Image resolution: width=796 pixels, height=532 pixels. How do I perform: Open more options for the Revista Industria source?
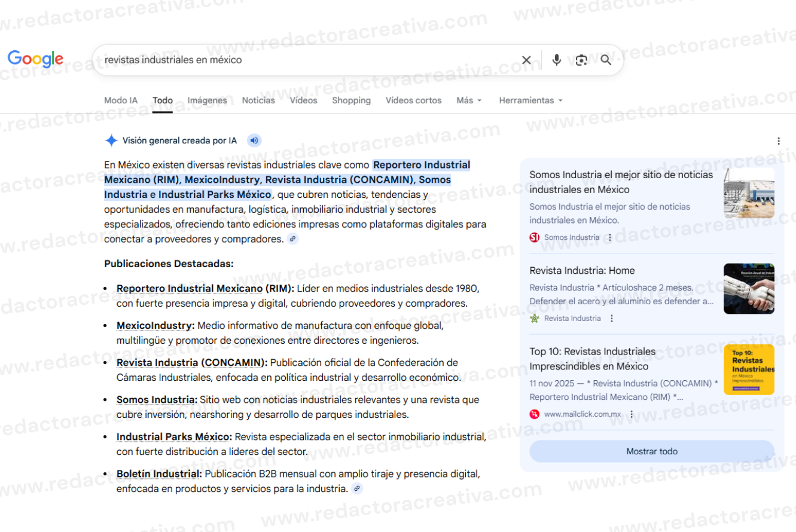click(612, 319)
